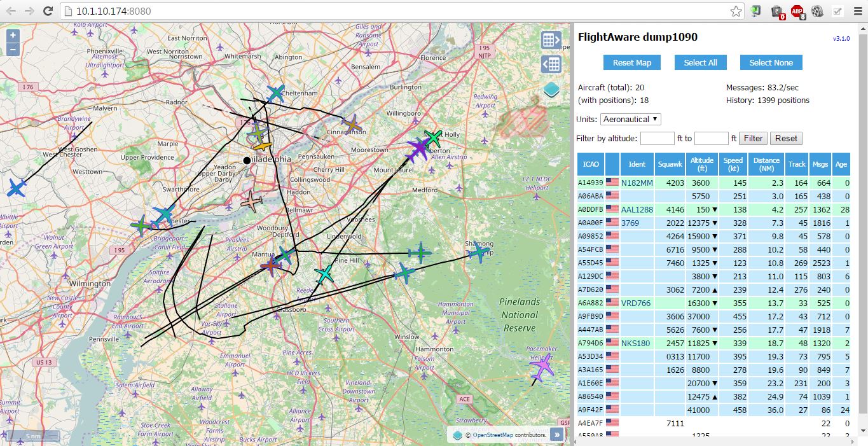This screenshot has height=446, width=868.
Task: Select the blue aircraft west of West Chester
Action: tap(17, 188)
